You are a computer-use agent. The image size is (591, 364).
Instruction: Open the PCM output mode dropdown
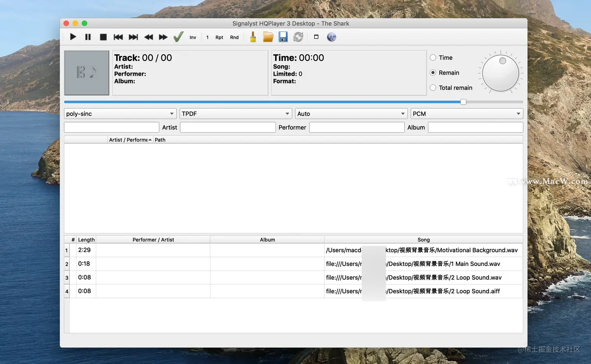(467, 114)
